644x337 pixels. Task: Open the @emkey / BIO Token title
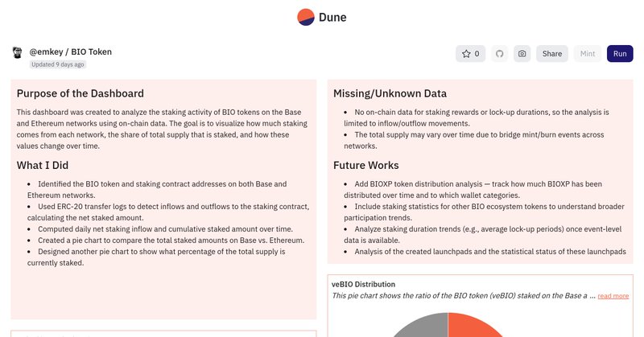(x=71, y=51)
